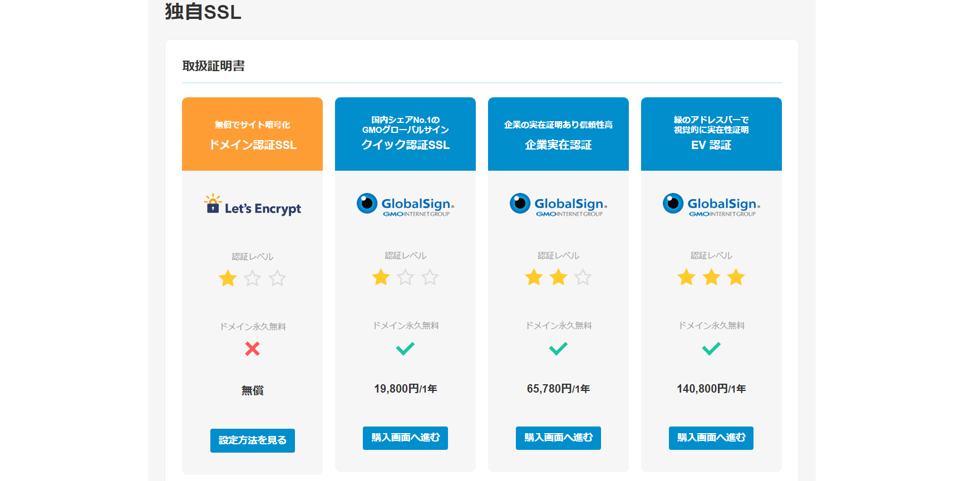
Task: Open 購入画面へ進む for EV認証 140,800円
Action: point(711,438)
